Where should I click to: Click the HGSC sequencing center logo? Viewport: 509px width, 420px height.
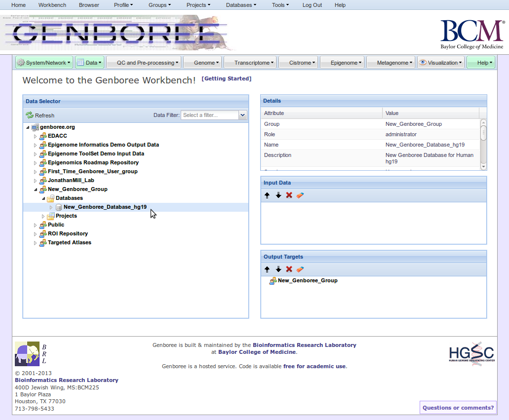(471, 352)
